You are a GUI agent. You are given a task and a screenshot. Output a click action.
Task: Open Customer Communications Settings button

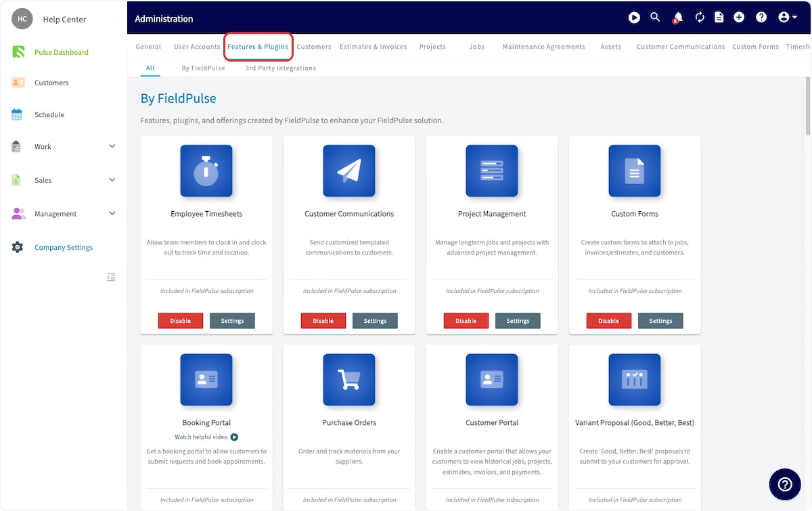(375, 321)
